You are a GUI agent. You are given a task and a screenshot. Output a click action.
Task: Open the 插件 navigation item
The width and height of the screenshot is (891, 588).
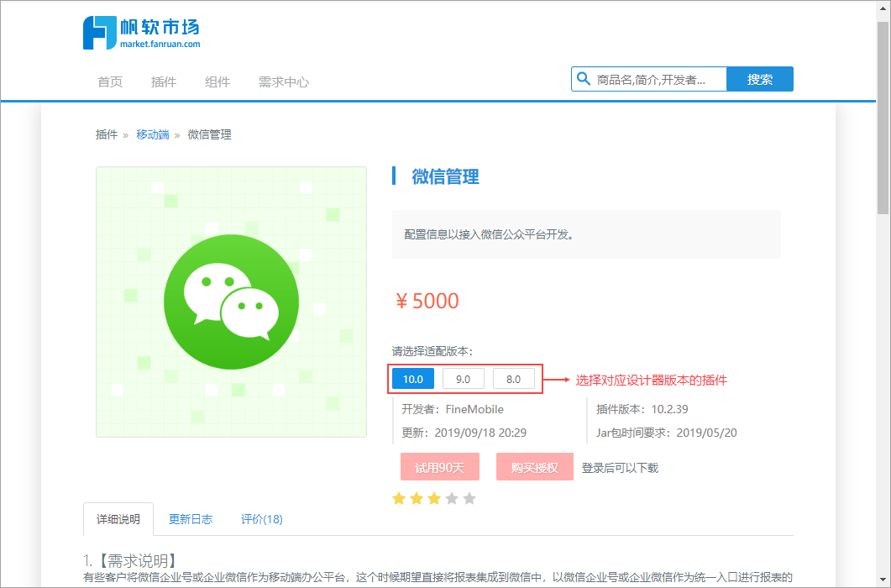tap(164, 81)
